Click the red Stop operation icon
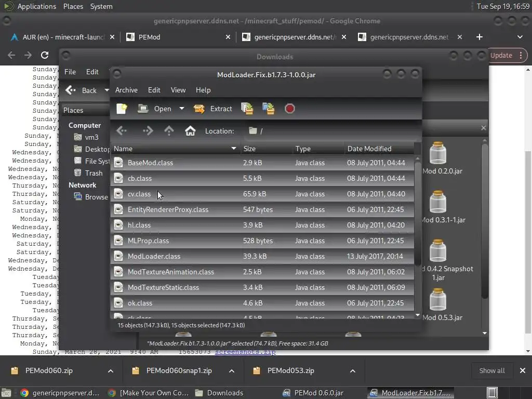 tap(289, 109)
